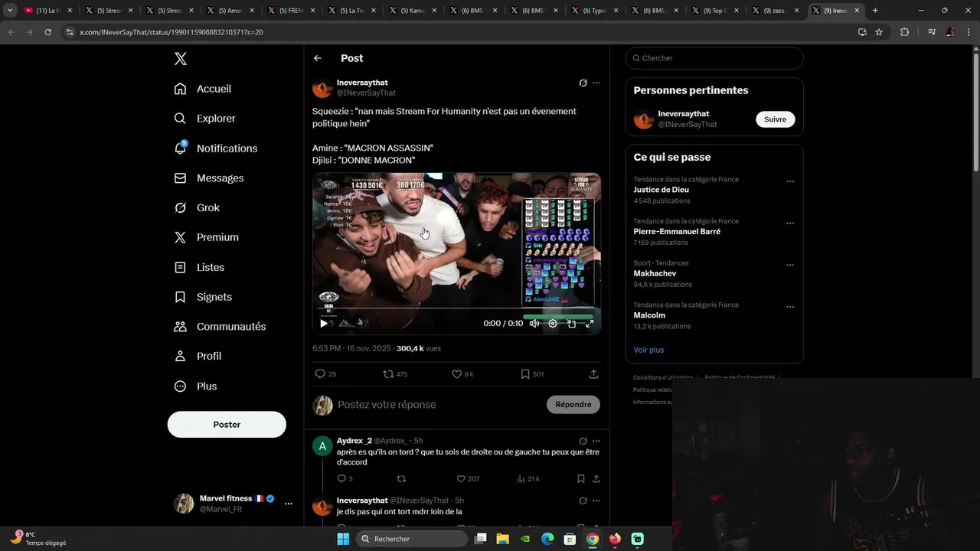The height and width of the screenshot is (551, 980).
Task: Open Signets bookmark icon in sidebar
Action: pyautogui.click(x=180, y=297)
